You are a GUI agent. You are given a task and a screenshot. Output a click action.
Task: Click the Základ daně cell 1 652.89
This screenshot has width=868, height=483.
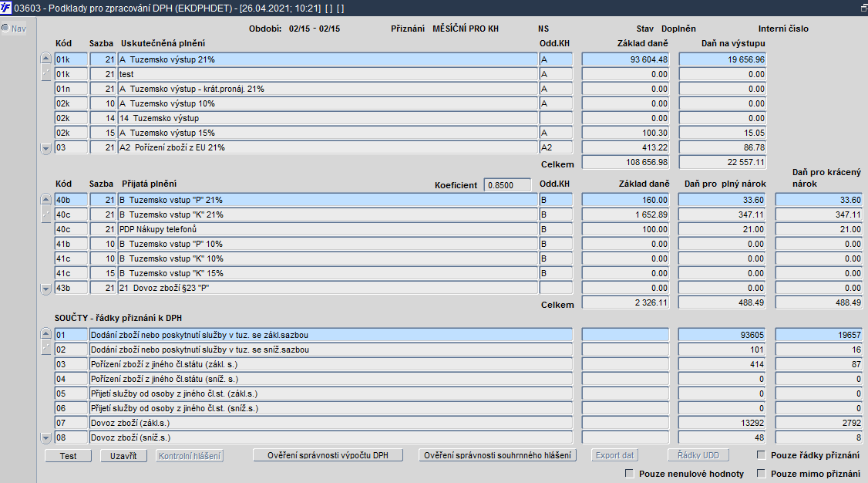[625, 214]
